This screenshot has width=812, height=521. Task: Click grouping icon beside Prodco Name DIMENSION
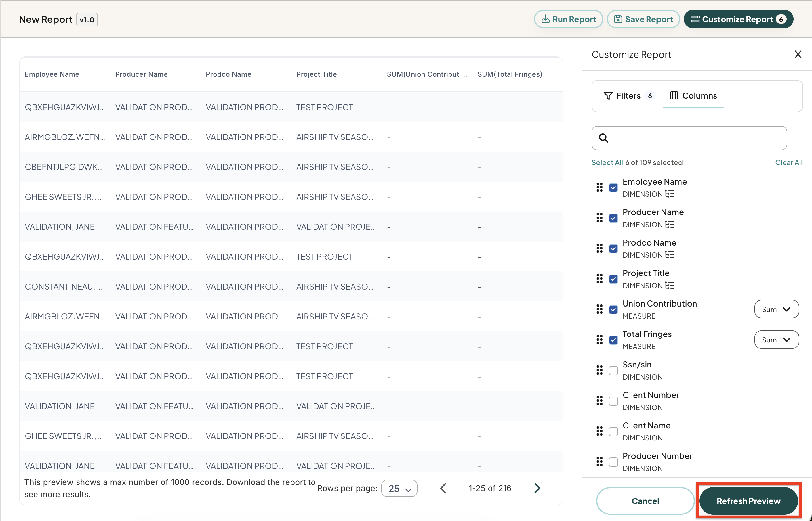(670, 255)
